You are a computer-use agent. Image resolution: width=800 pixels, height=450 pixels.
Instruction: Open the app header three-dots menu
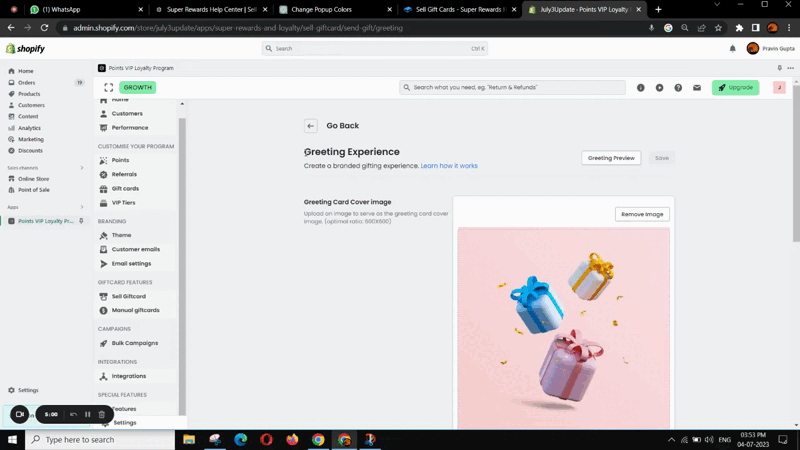(791, 68)
